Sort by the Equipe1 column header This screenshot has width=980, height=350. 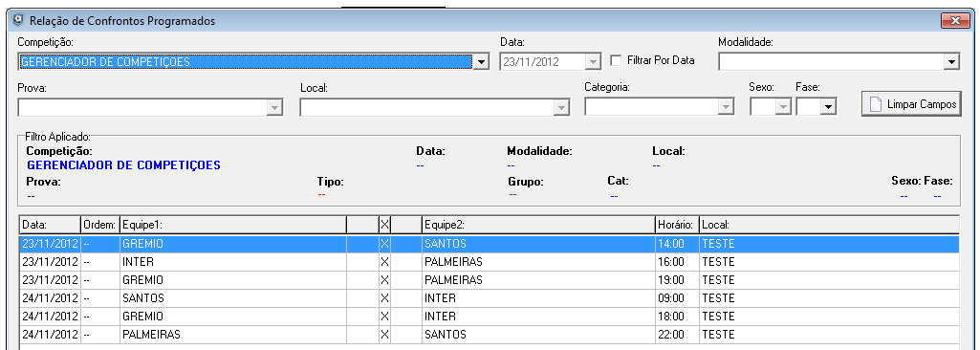click(232, 224)
